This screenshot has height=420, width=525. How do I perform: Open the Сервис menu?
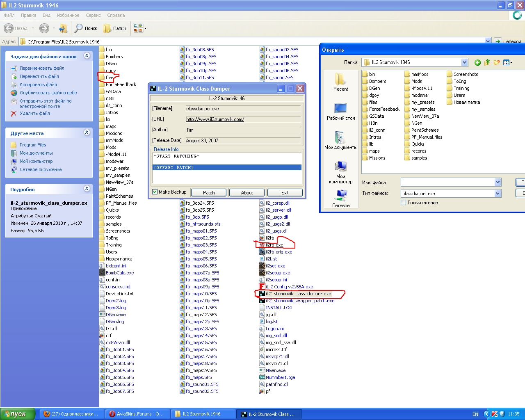[93, 15]
